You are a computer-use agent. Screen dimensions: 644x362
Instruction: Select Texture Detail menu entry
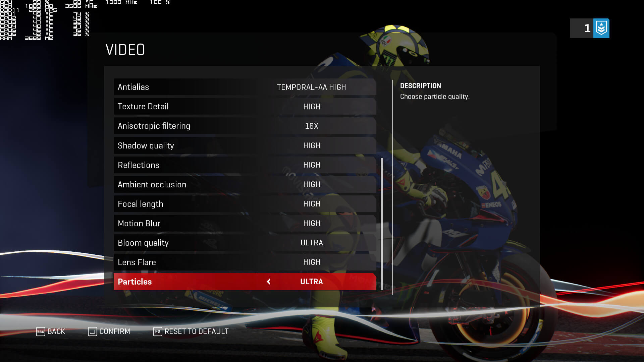coord(245,106)
